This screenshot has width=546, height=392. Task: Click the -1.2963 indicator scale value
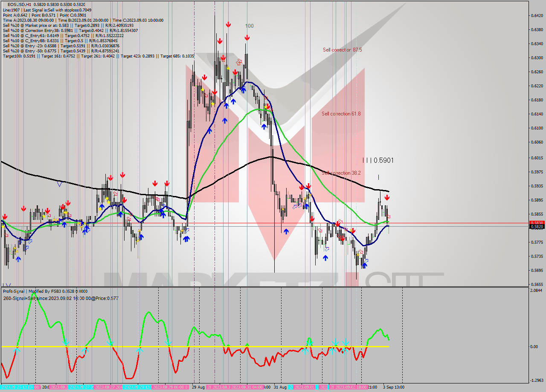tap(537, 380)
